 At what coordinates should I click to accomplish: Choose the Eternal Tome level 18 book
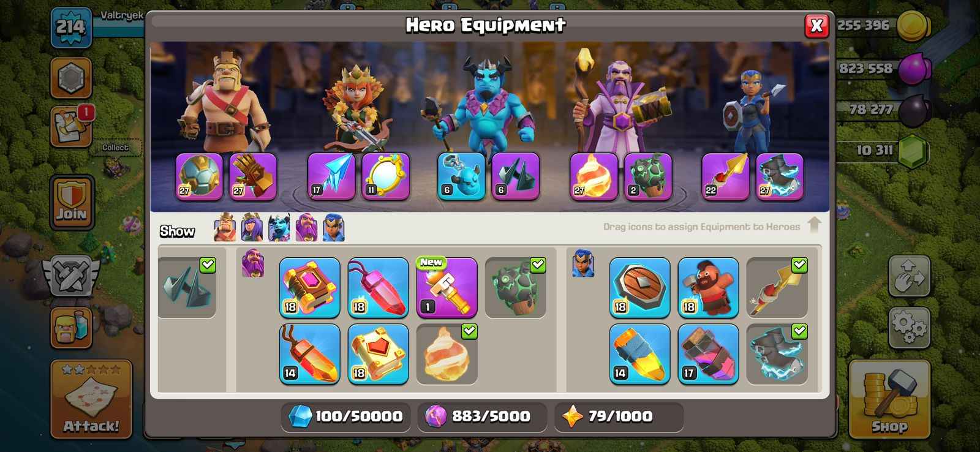coord(309,287)
